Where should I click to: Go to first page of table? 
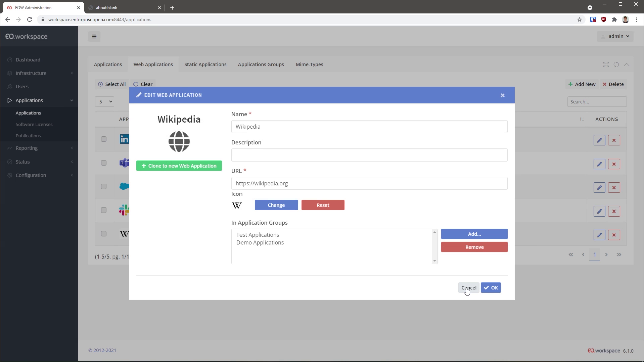point(571,255)
